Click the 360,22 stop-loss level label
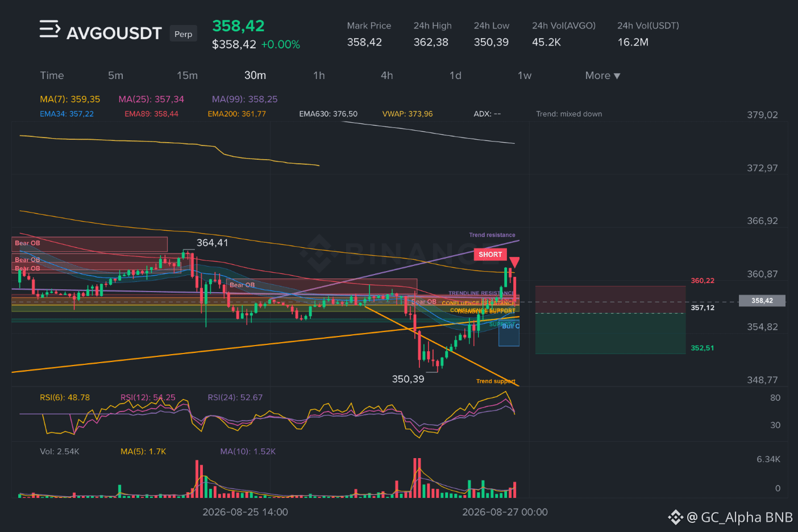Viewport: 798px width, 532px height. [x=703, y=281]
